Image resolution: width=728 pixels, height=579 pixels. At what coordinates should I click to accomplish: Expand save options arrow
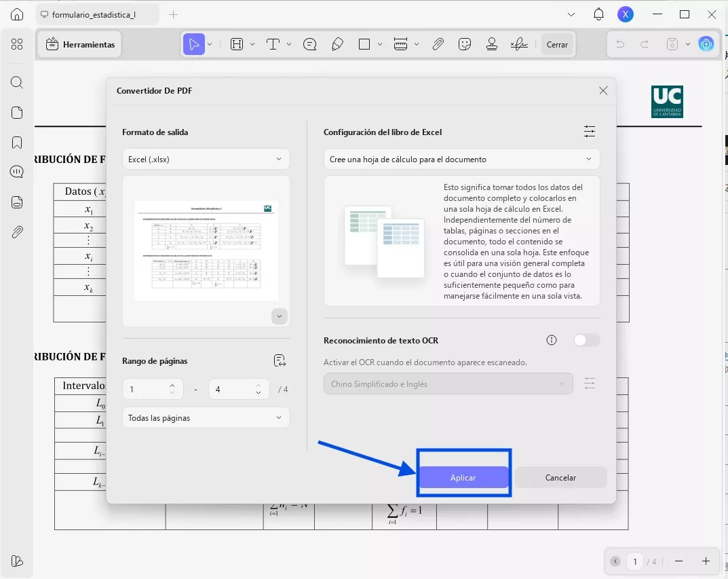(687, 45)
